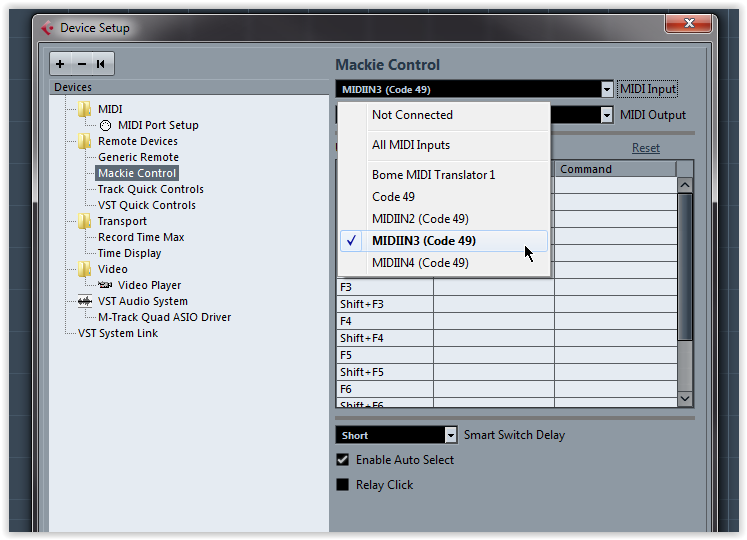Select Track Quick Controls in device tree
The height and width of the screenshot is (540, 747).
150,189
